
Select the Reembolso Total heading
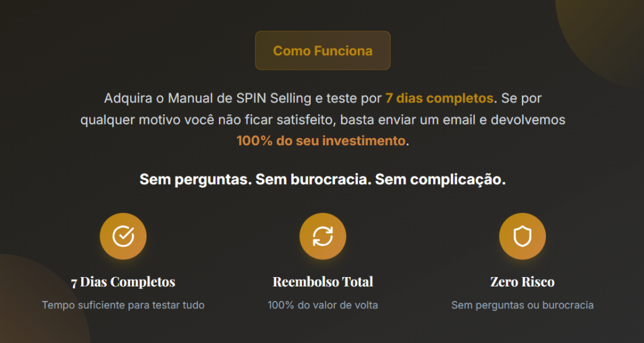click(323, 281)
